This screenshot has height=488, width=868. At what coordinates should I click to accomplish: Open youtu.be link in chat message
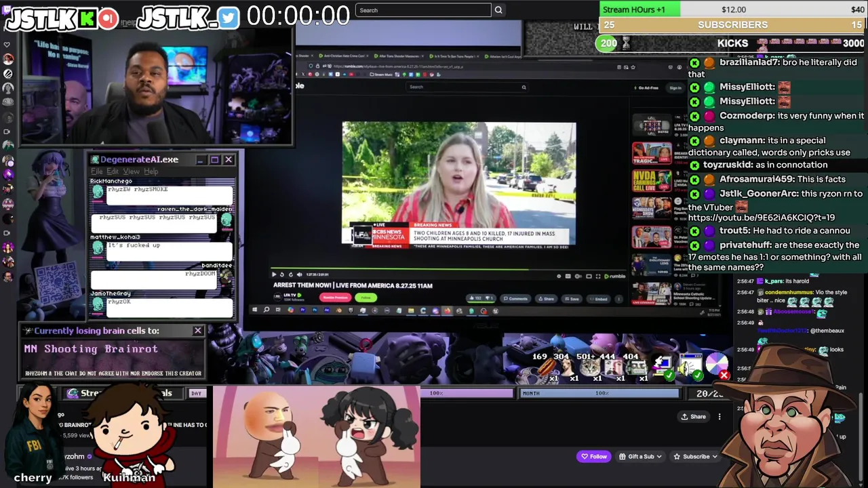click(762, 218)
